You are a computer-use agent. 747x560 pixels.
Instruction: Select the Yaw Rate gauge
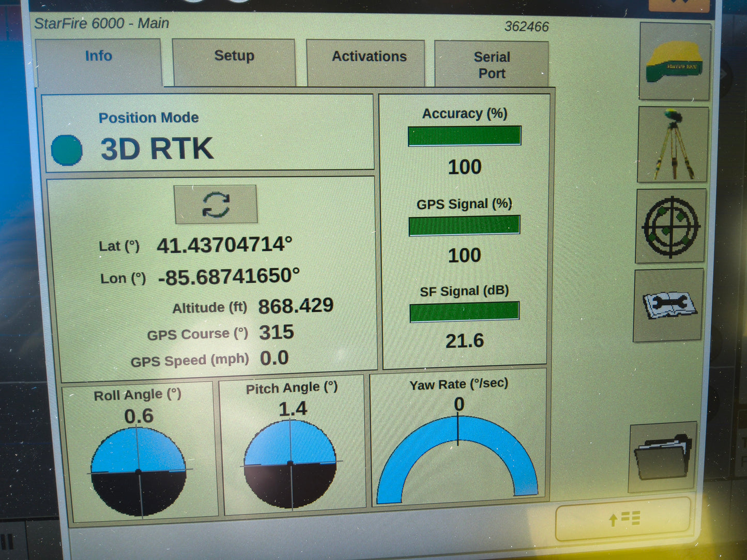pyautogui.click(x=459, y=460)
